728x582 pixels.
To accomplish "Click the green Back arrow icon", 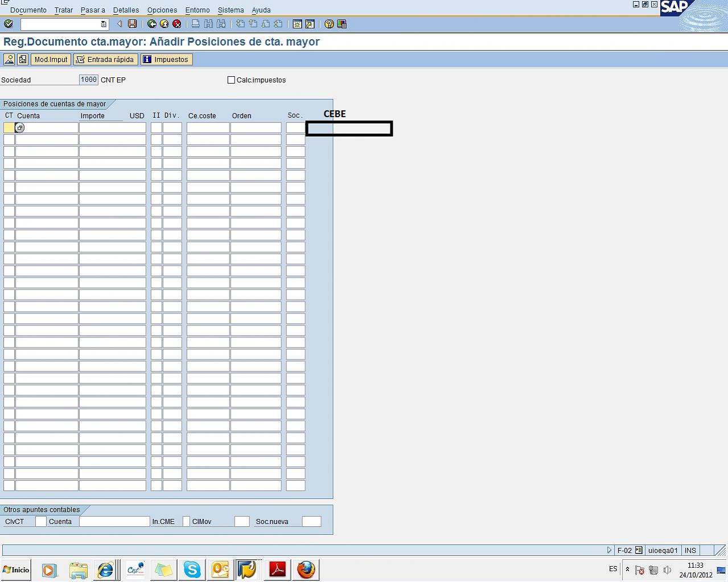I will pyautogui.click(x=151, y=24).
